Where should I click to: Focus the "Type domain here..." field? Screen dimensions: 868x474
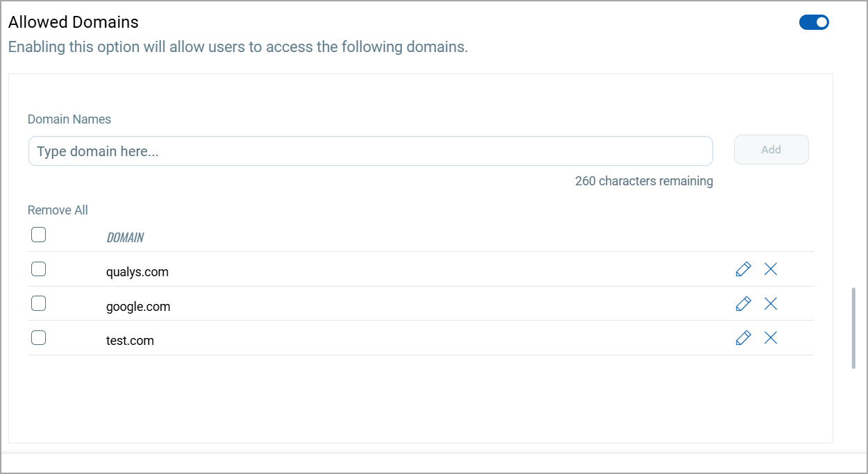click(x=370, y=151)
